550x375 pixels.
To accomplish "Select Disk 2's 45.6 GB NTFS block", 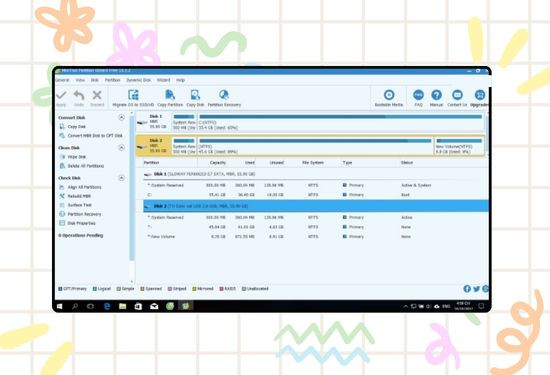I will point(315,146).
